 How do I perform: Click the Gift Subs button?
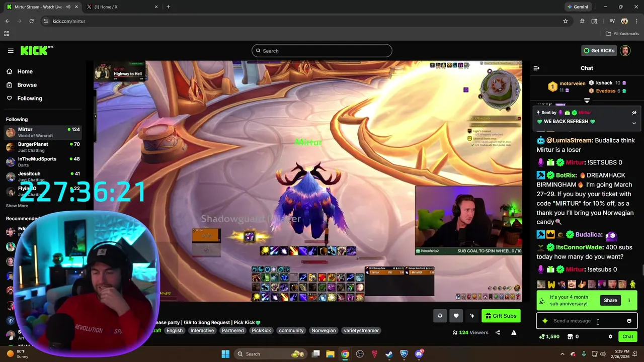pos(501,316)
